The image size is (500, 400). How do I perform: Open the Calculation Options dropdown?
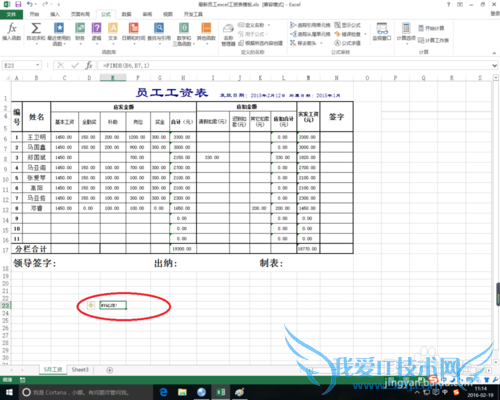pos(406,33)
